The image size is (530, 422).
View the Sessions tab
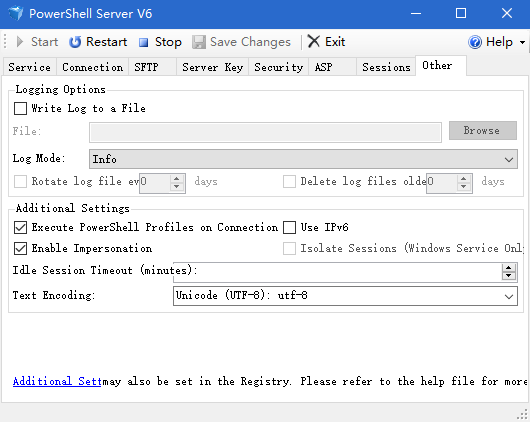[386, 67]
